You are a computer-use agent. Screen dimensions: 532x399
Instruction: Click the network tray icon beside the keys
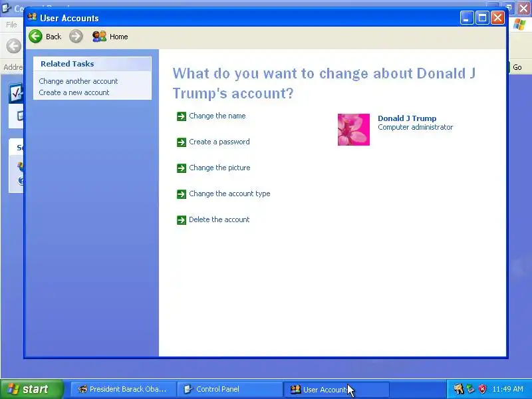tap(471, 389)
